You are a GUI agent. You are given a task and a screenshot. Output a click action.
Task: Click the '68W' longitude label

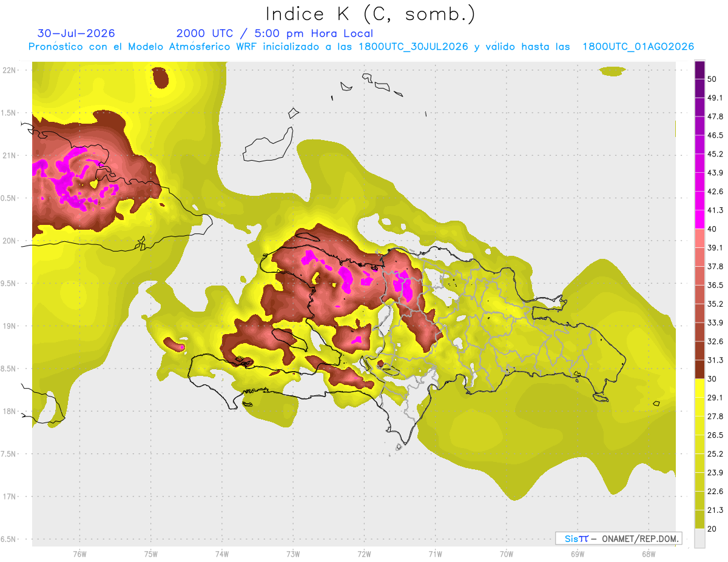coord(649,554)
